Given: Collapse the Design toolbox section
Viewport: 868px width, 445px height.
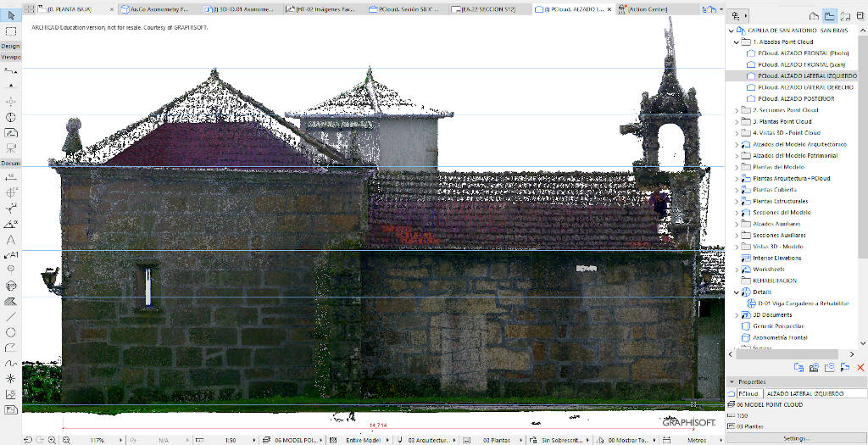Looking at the screenshot, I should (x=10, y=46).
